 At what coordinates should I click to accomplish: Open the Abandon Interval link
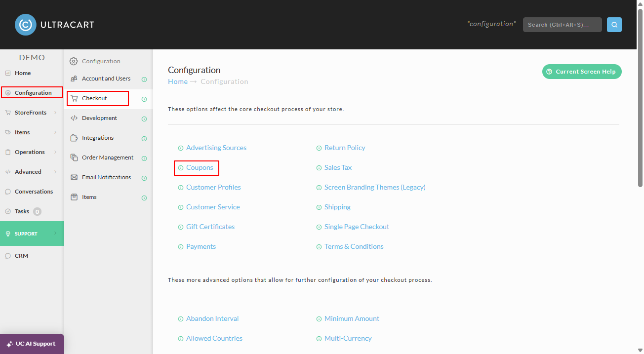pos(212,318)
